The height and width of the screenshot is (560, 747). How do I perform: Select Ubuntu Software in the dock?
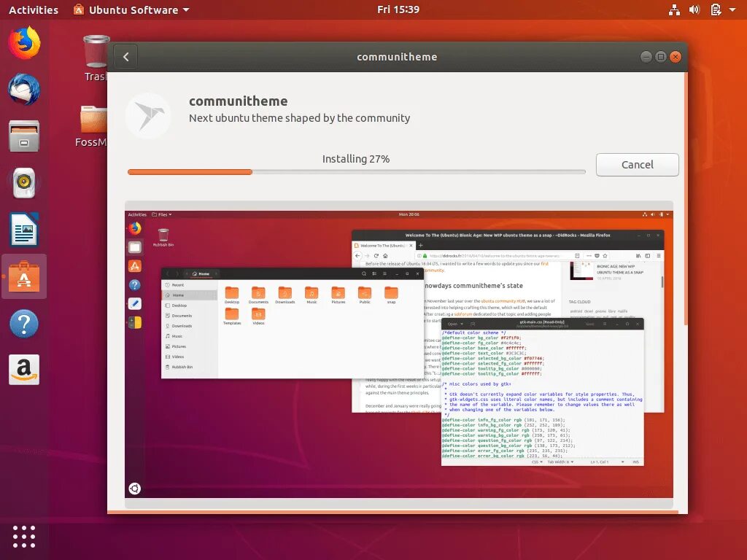tap(24, 276)
